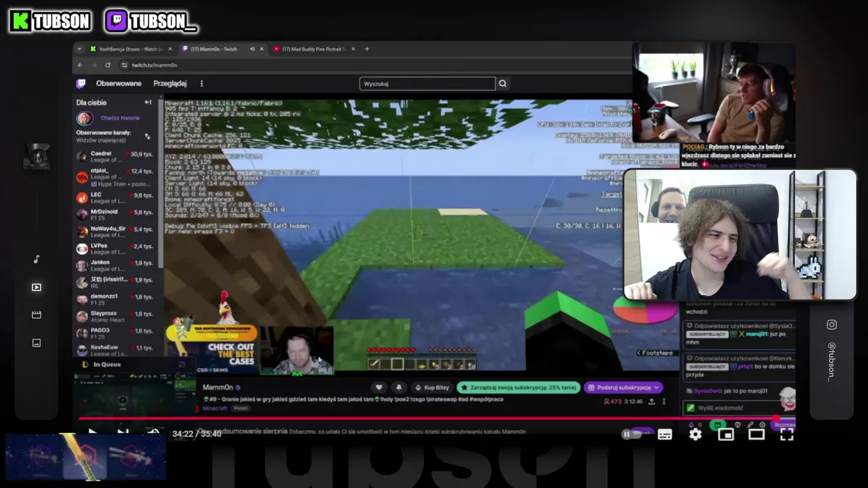The height and width of the screenshot is (488, 868).
Task: Click the Check Out The Best Cases ad
Action: (x=212, y=349)
